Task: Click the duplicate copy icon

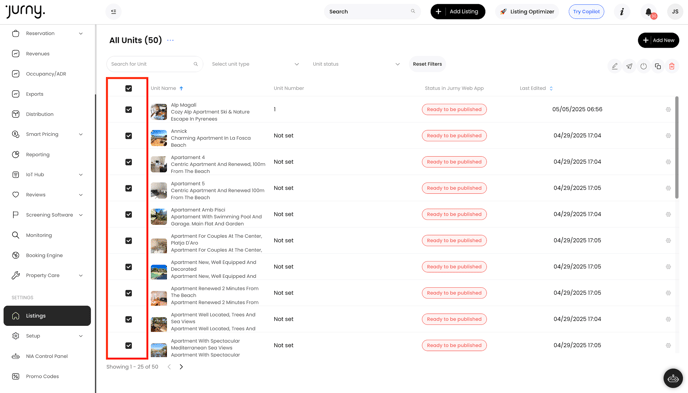Action: click(657, 66)
